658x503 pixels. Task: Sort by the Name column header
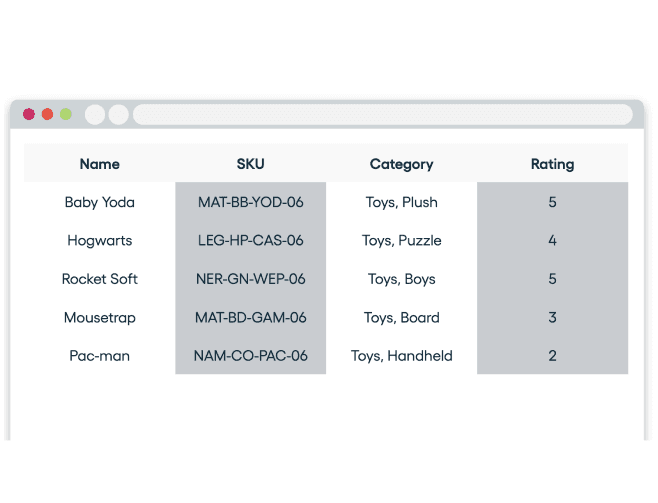99,164
